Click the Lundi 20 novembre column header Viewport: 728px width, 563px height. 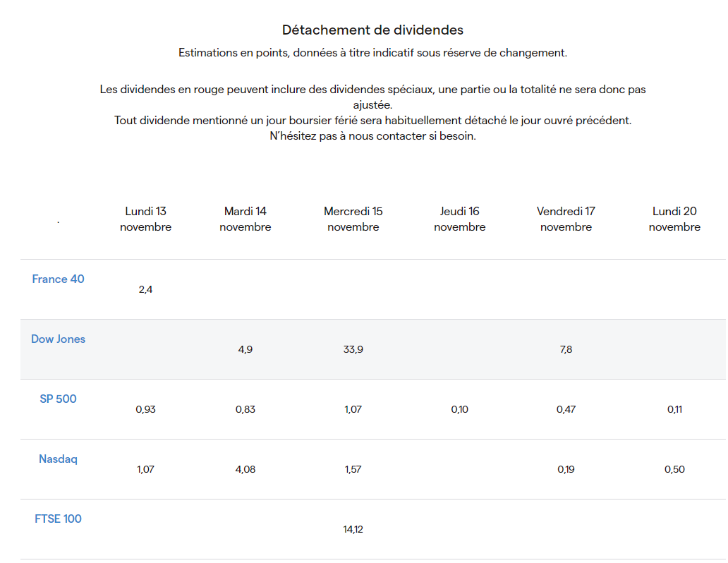[674, 219]
